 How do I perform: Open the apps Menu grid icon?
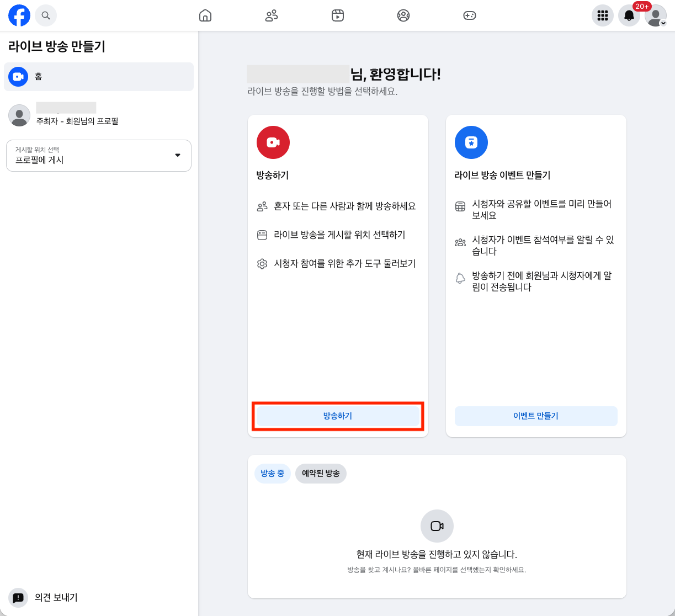(602, 15)
